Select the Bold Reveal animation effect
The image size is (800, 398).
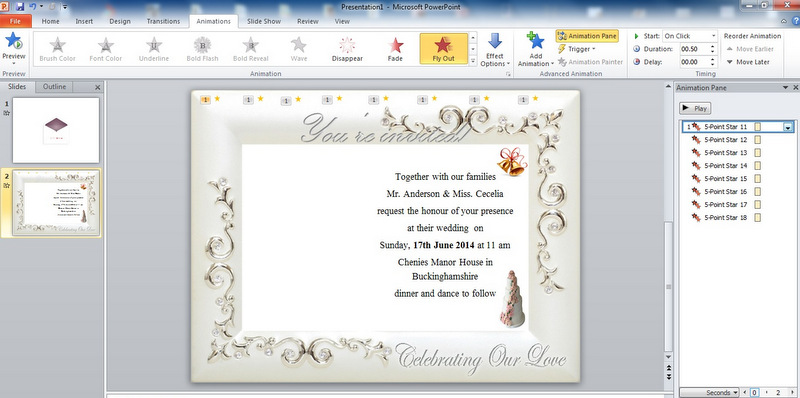click(x=251, y=49)
